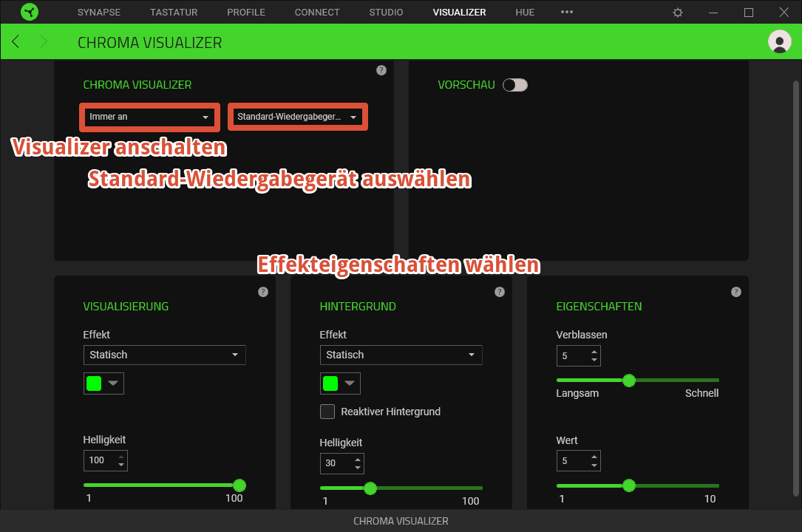Viewport: 802px width, 532px height.
Task: Switch to the Synapse tab
Action: (x=99, y=13)
